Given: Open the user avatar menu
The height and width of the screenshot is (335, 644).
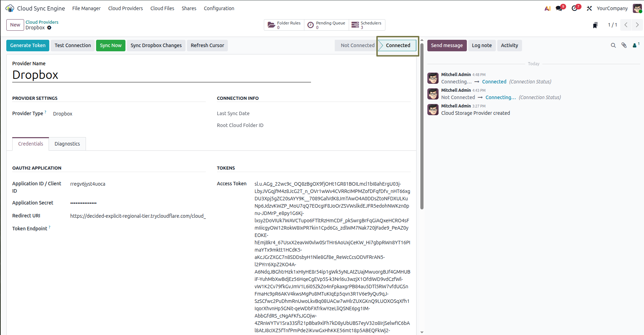Looking at the screenshot, I should pos(637,8).
